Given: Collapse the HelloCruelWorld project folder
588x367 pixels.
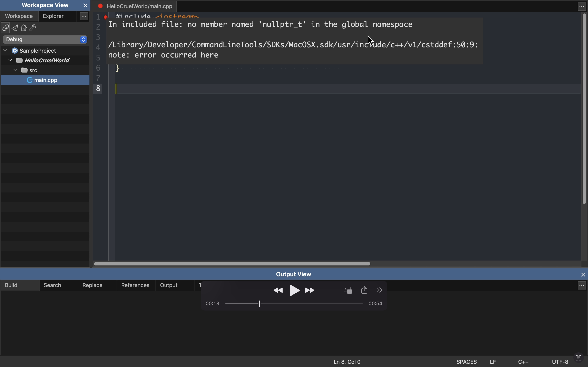Looking at the screenshot, I should [10, 60].
